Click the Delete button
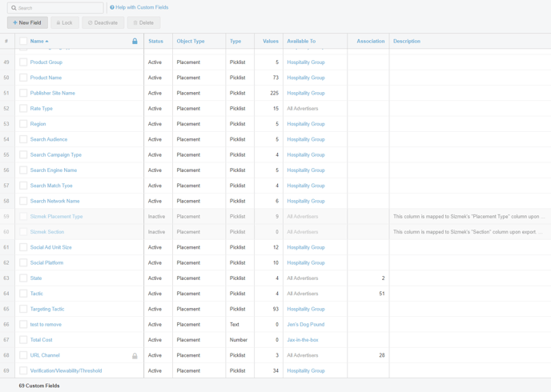The width and height of the screenshot is (551, 392). coord(143,23)
